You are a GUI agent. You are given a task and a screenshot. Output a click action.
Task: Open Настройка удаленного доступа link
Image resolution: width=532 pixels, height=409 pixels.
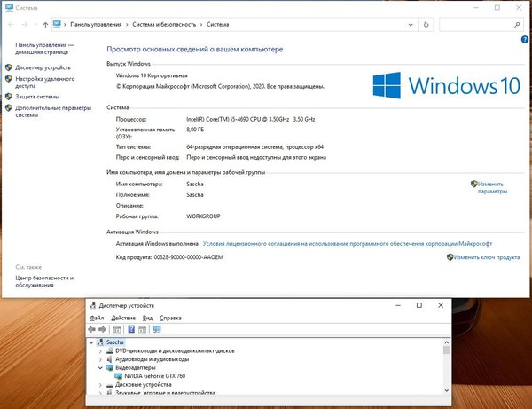45,83
